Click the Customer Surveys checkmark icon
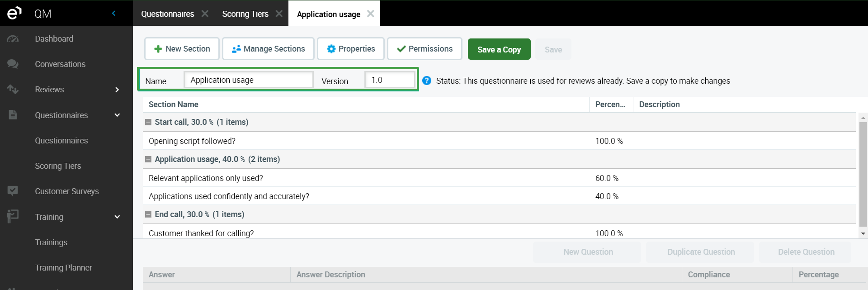This screenshot has height=290, width=868. click(x=13, y=191)
